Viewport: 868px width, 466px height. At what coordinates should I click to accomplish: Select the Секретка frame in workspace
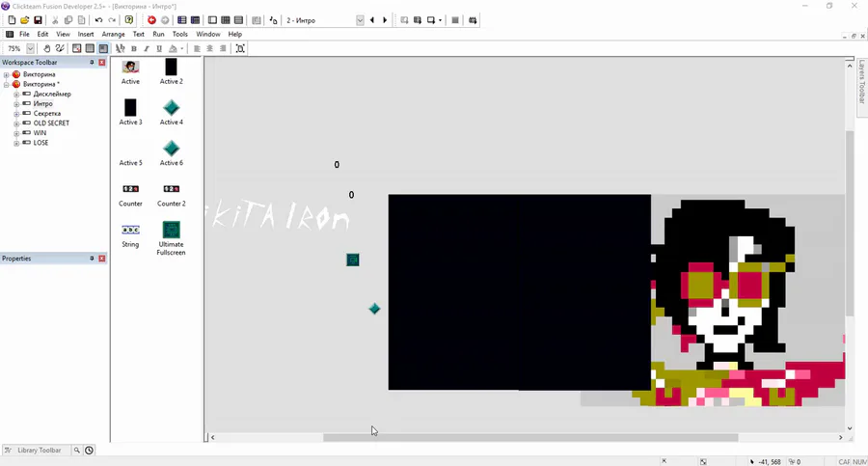(x=46, y=114)
